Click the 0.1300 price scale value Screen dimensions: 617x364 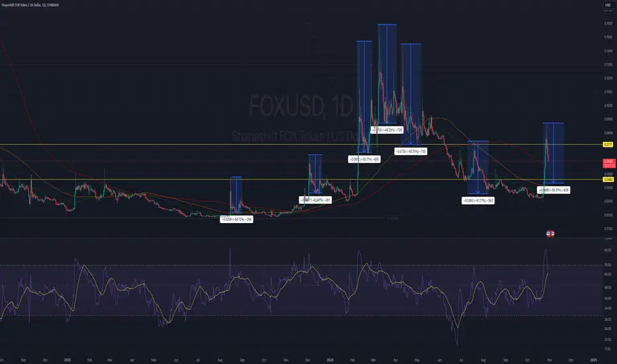608,65
